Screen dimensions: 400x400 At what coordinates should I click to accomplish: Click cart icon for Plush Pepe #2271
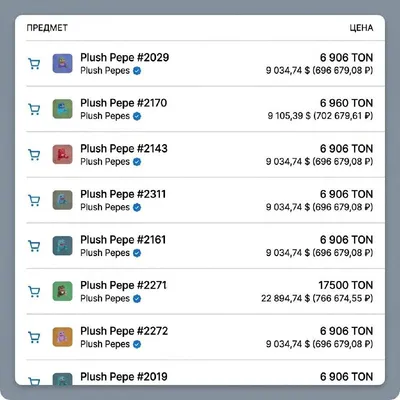pos(34,291)
